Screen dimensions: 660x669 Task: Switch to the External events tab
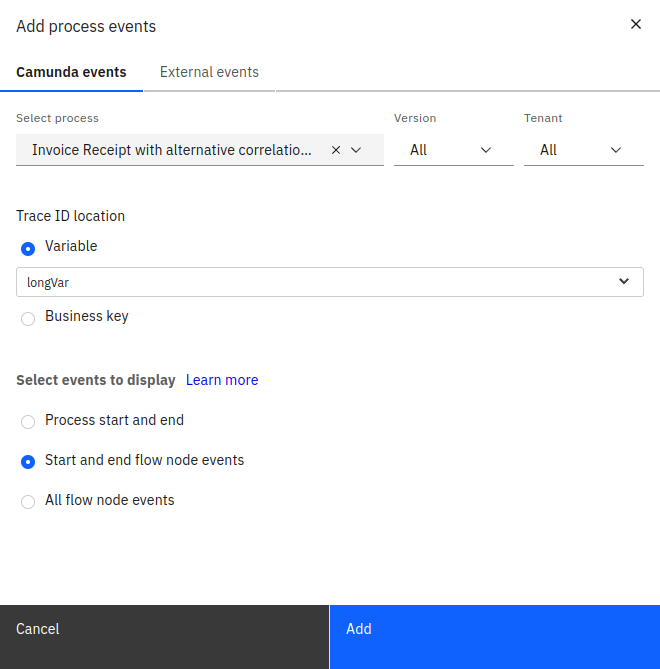pos(209,72)
